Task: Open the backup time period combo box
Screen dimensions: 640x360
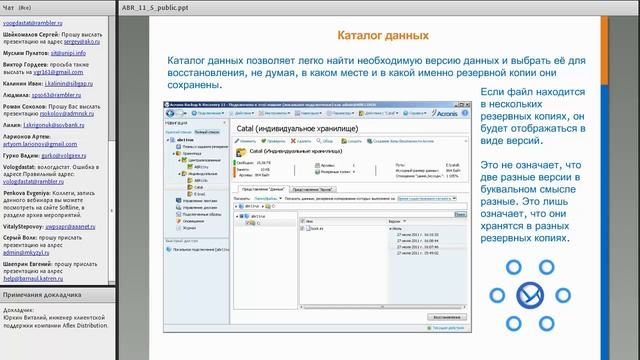Action: coord(427,198)
